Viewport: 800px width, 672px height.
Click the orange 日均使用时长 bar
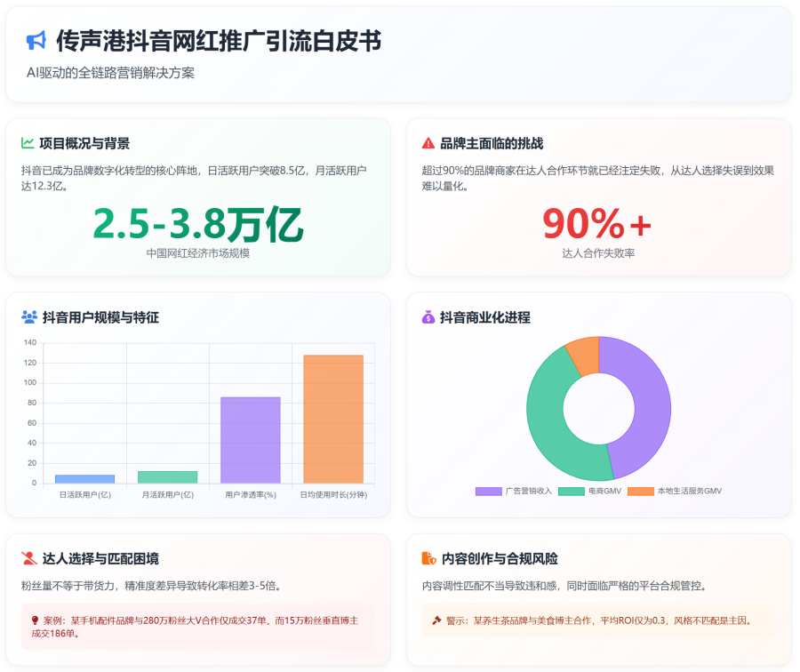pyautogui.click(x=333, y=419)
